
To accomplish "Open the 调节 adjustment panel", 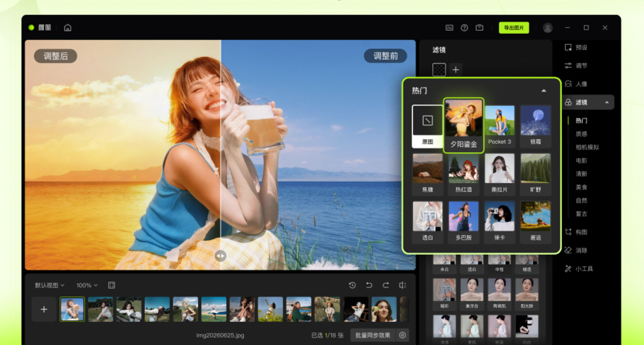I will click(x=576, y=66).
